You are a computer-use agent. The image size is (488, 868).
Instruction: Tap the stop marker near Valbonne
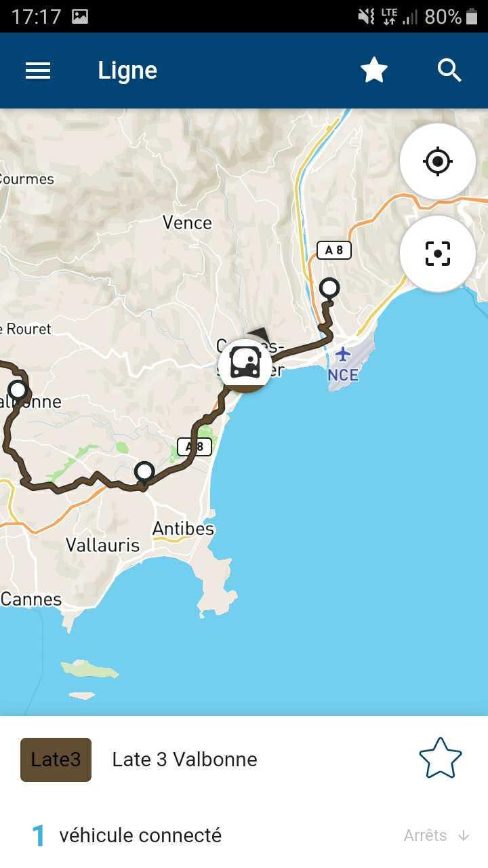18,390
